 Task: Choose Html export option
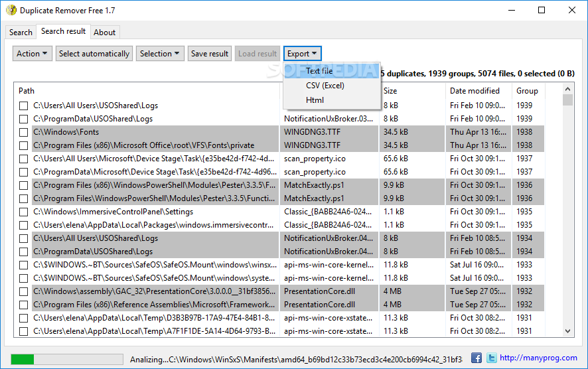pyautogui.click(x=332, y=100)
